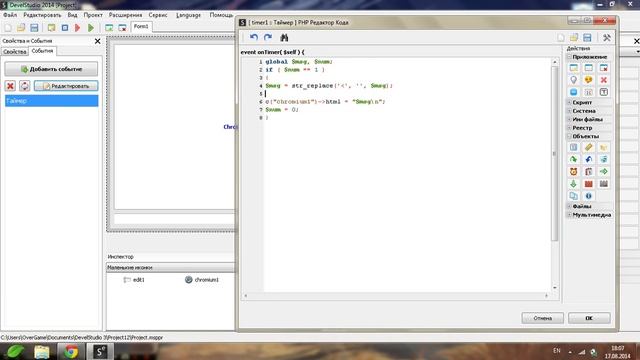This screenshot has height=360, width=640.
Task: Open the Файл menu
Action: click(10, 15)
